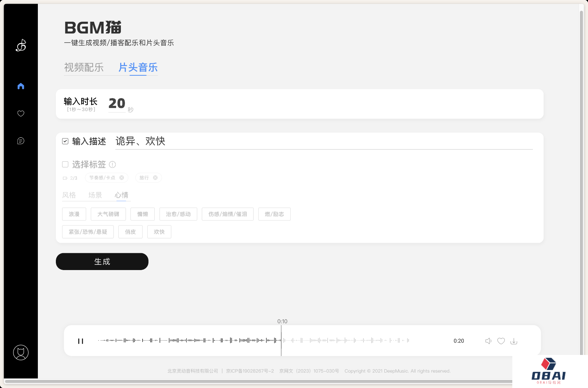Viewport: 588px width, 388px height.
Task: Click the 0:20 total duration text
Action: coord(459,341)
